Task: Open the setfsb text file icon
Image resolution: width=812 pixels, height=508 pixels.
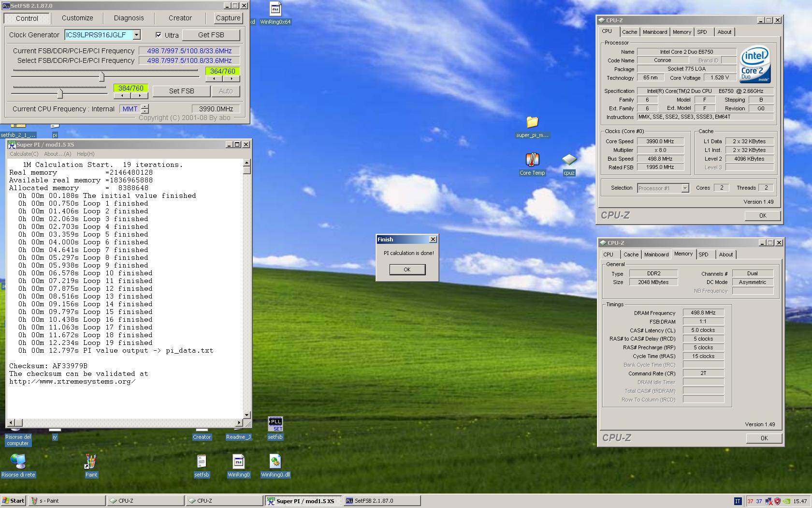Action: coord(202,466)
